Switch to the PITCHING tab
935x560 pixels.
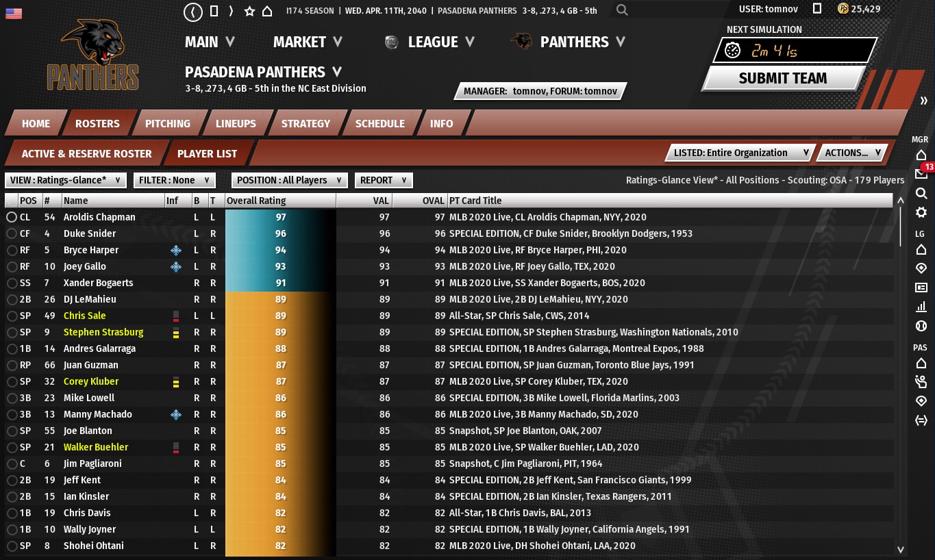tap(167, 124)
